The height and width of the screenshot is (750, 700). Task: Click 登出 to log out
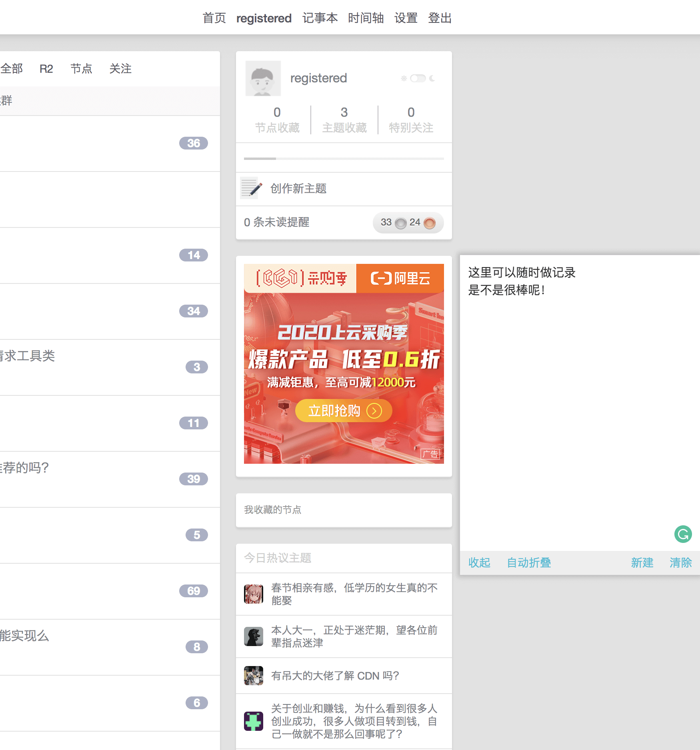pyautogui.click(x=440, y=18)
